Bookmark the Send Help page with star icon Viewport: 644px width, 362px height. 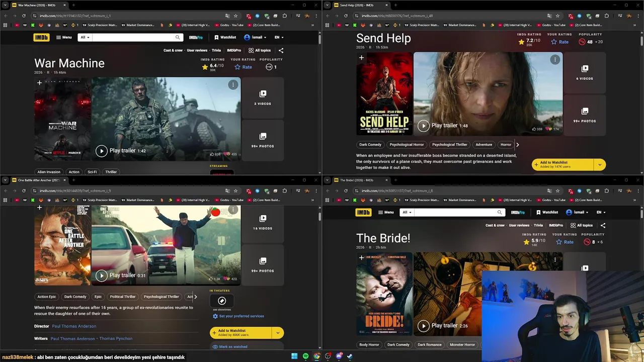(557, 16)
